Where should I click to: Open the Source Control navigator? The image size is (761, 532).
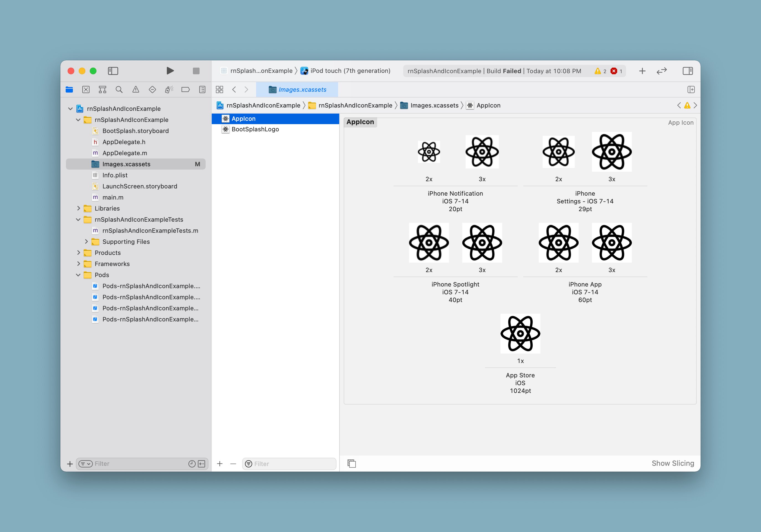click(x=86, y=89)
